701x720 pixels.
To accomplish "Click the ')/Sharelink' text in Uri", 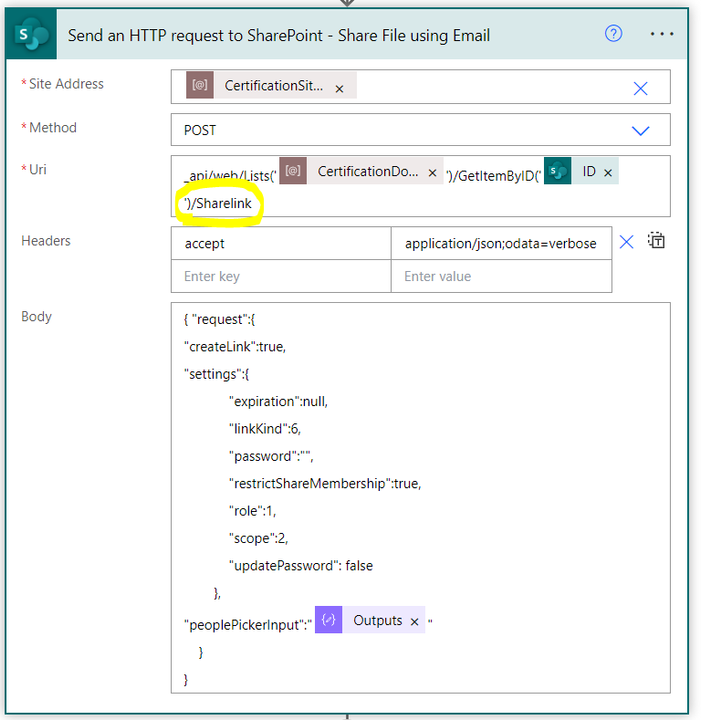I will coord(218,203).
